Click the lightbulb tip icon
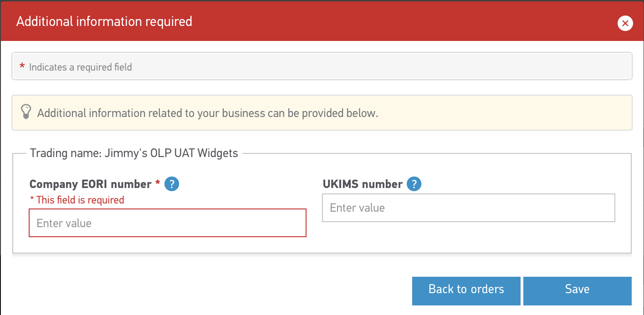Viewport: 644px width, 315px height. [x=26, y=112]
